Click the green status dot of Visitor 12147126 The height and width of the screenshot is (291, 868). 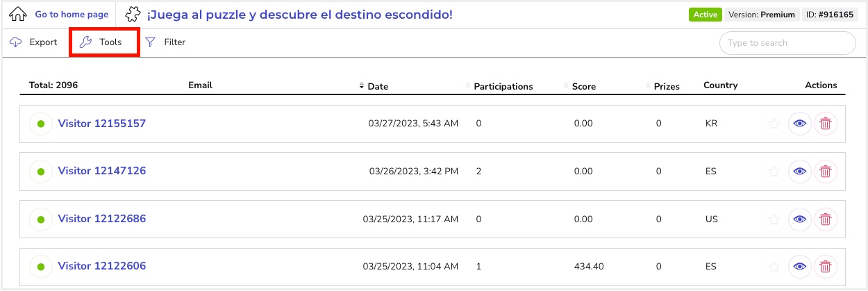coord(41,172)
